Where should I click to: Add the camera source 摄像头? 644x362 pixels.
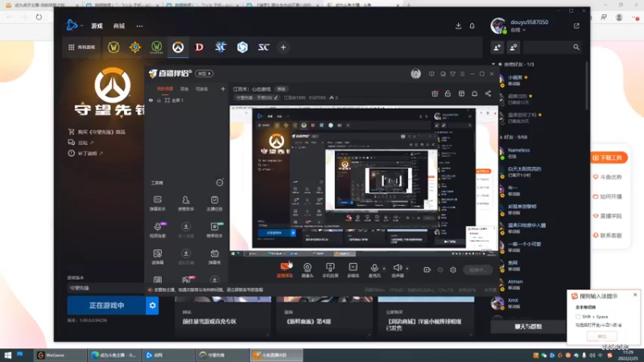point(308,269)
